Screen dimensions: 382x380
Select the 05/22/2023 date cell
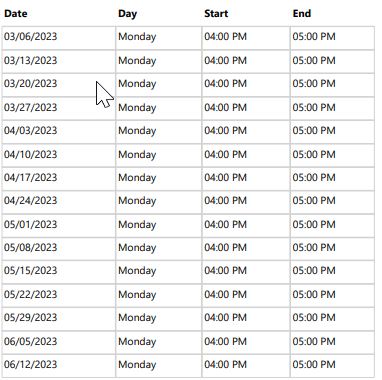(59, 296)
